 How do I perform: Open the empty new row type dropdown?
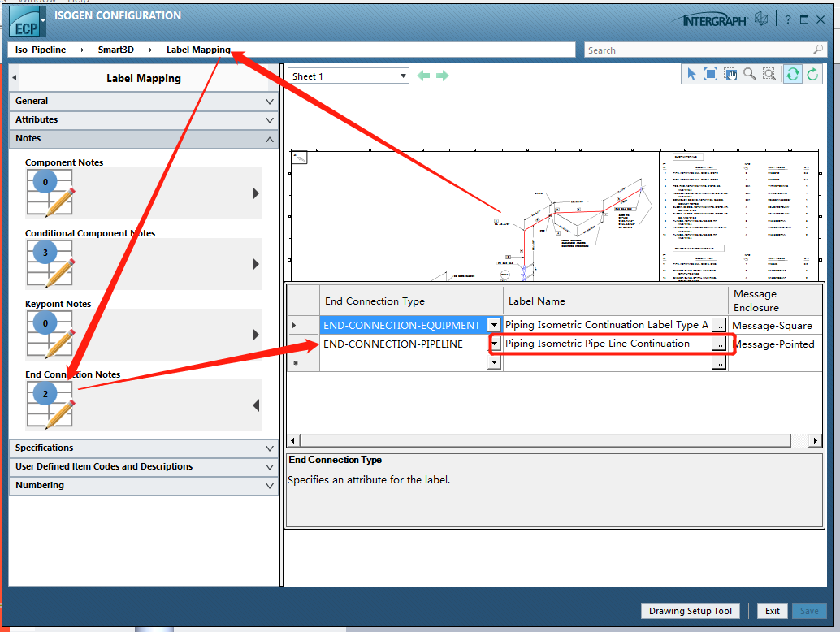[494, 362]
